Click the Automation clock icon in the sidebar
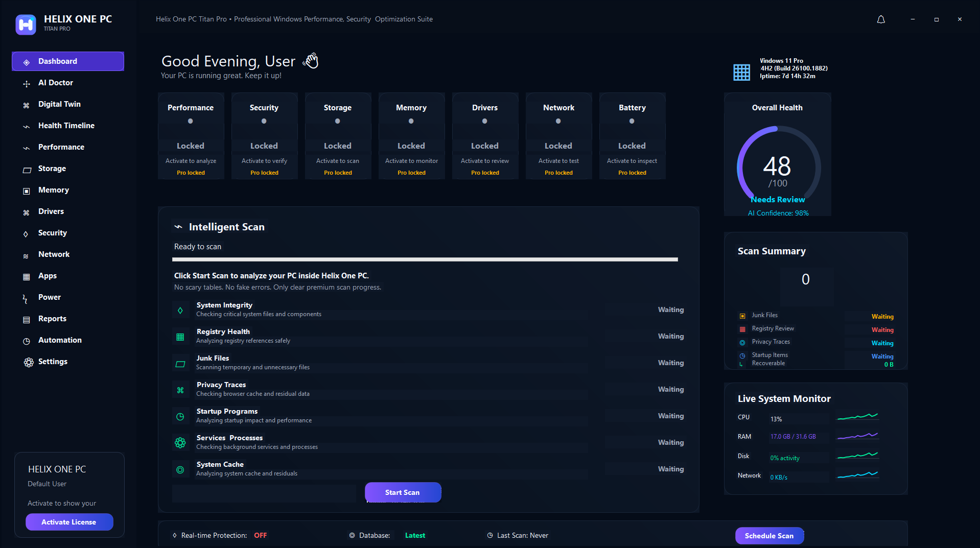Viewport: 980px width, 548px height. (x=27, y=341)
